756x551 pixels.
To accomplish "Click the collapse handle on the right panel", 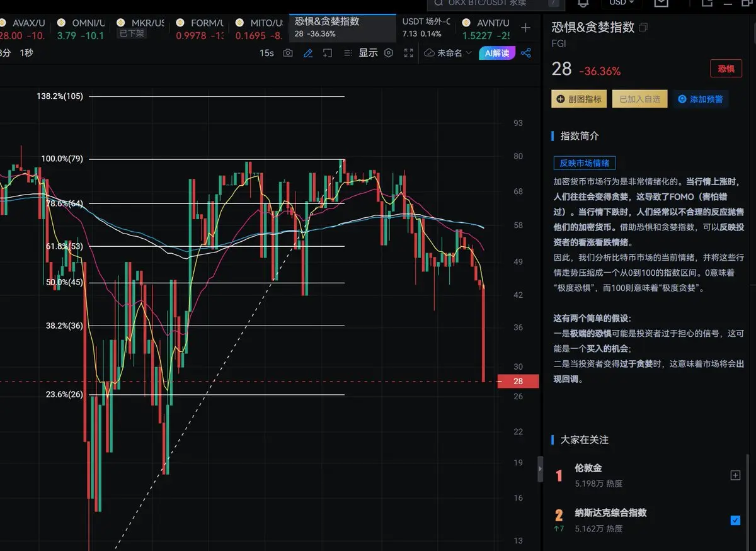I will click(x=540, y=470).
